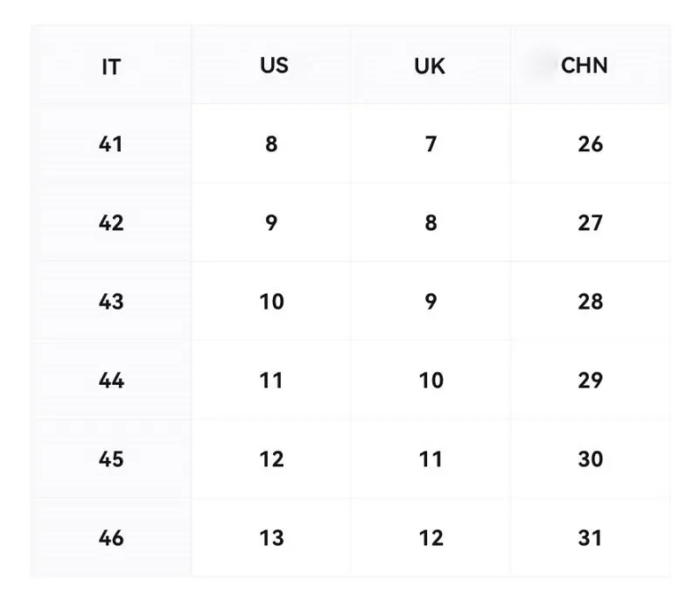Viewport: 700px width, 595px height.
Task: Select IT size 46 cell
Action: coord(111,538)
